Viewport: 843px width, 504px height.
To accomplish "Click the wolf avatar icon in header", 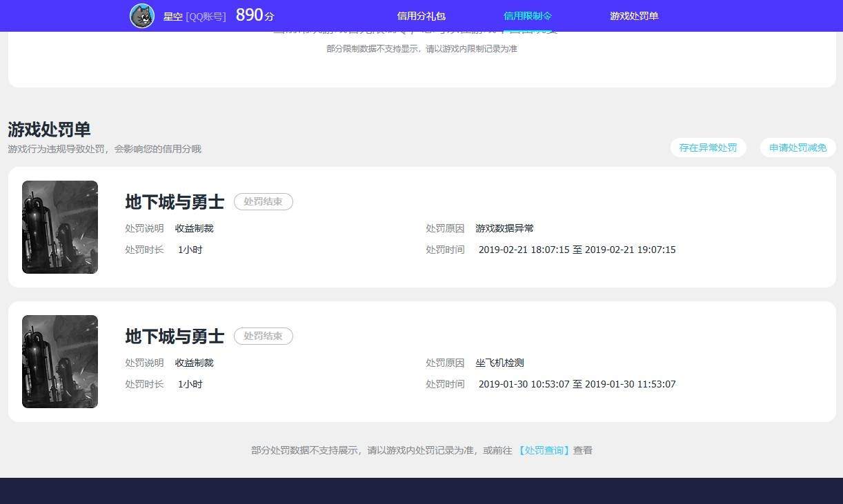I will [x=142, y=16].
